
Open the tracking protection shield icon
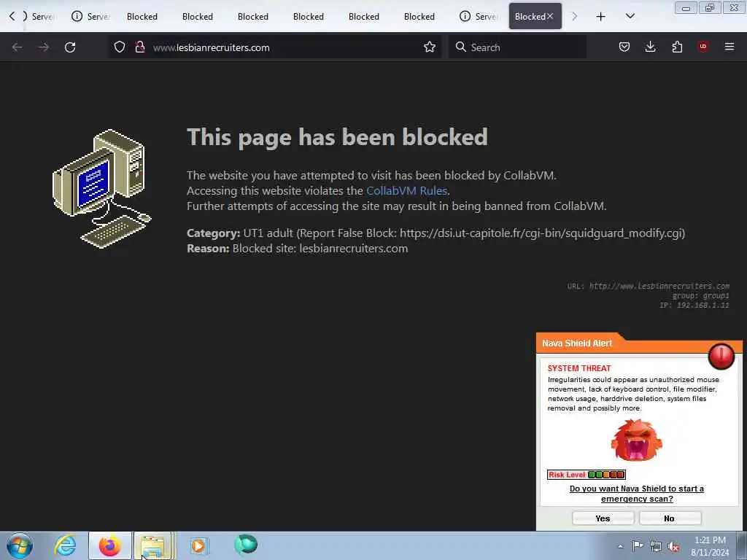(x=120, y=47)
